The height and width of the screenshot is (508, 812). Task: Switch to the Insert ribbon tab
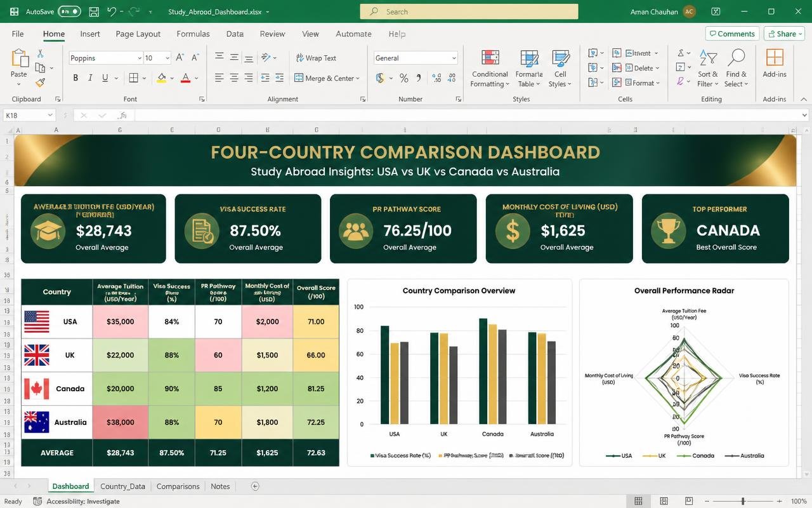coord(90,34)
